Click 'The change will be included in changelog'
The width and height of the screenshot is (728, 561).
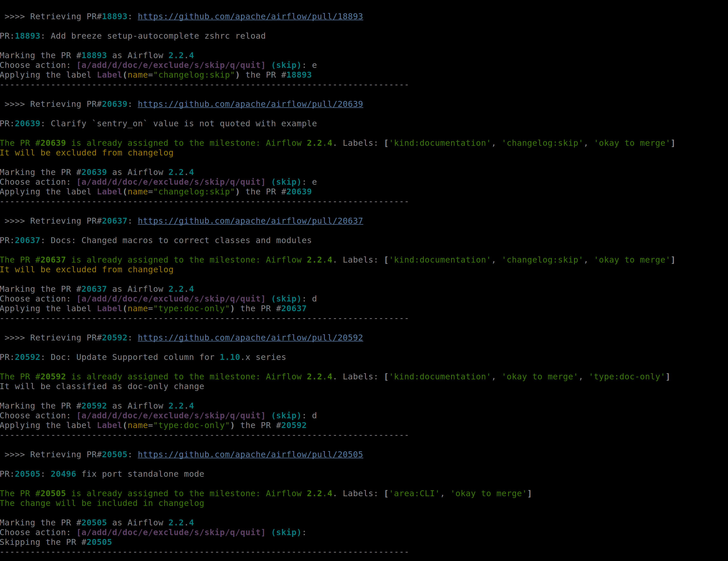click(102, 503)
